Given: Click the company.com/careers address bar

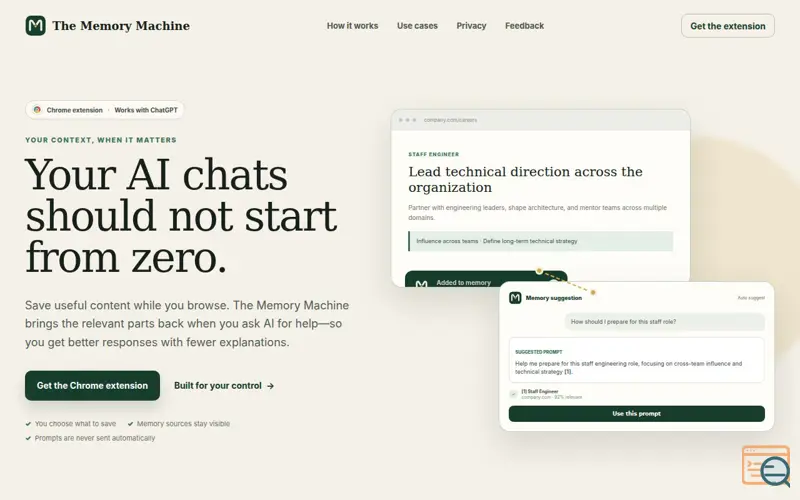Looking at the screenshot, I should pos(451,120).
